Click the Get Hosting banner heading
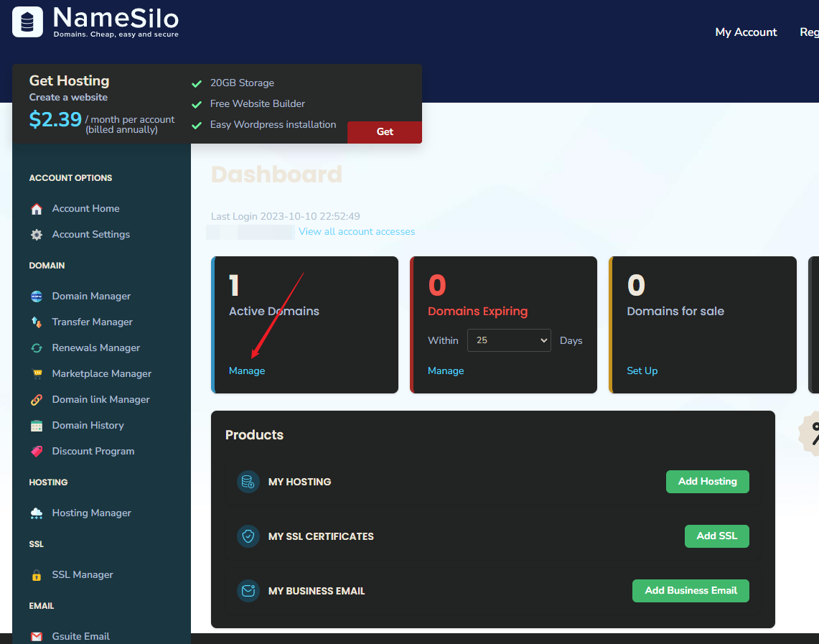The width and height of the screenshot is (819, 644). [69, 81]
